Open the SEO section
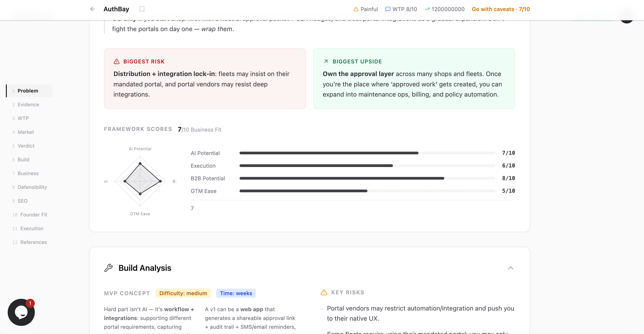Image resolution: width=644 pixels, height=334 pixels. [30, 200]
